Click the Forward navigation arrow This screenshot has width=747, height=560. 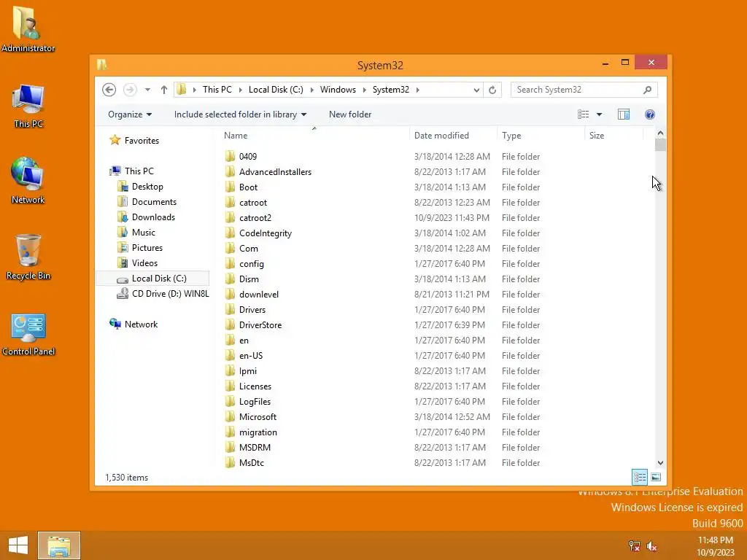(130, 90)
